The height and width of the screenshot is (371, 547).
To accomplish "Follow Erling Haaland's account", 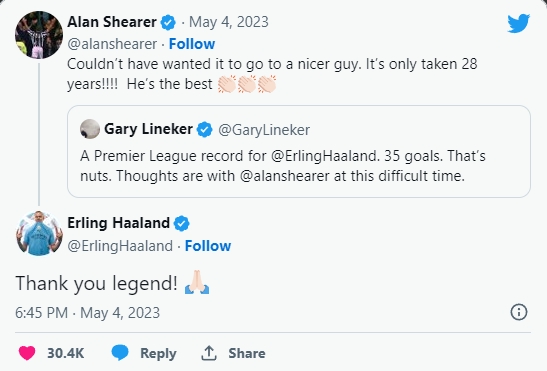I will [x=208, y=246].
